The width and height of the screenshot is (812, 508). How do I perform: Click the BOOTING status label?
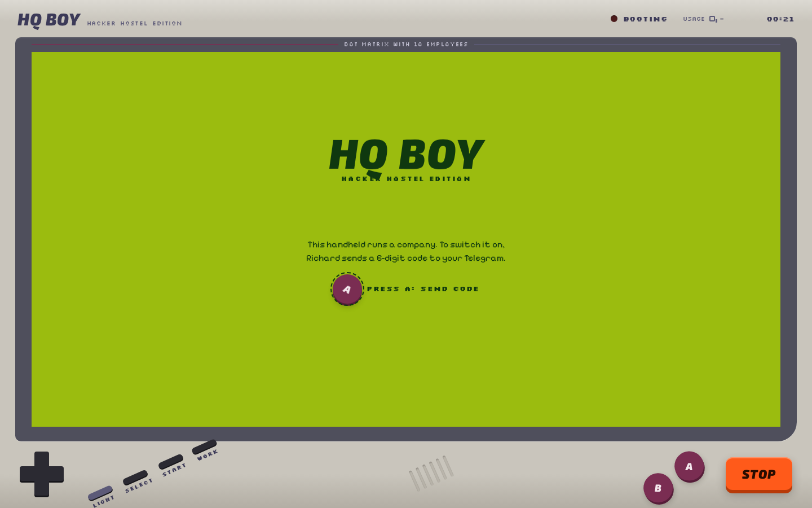[646, 19]
